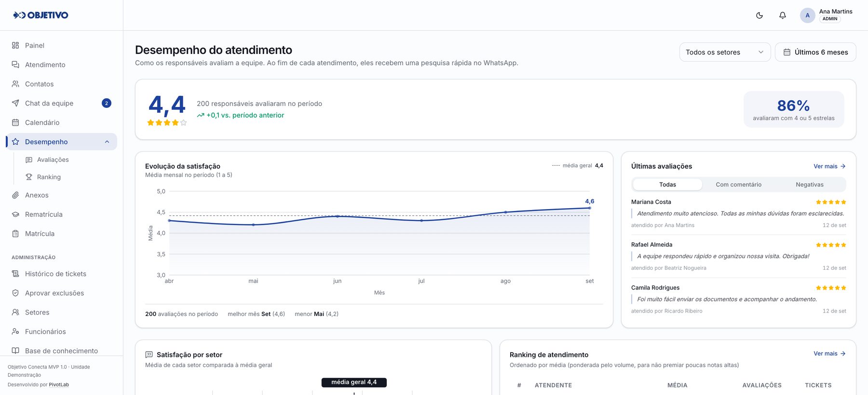Open Calendário page

coord(61,122)
